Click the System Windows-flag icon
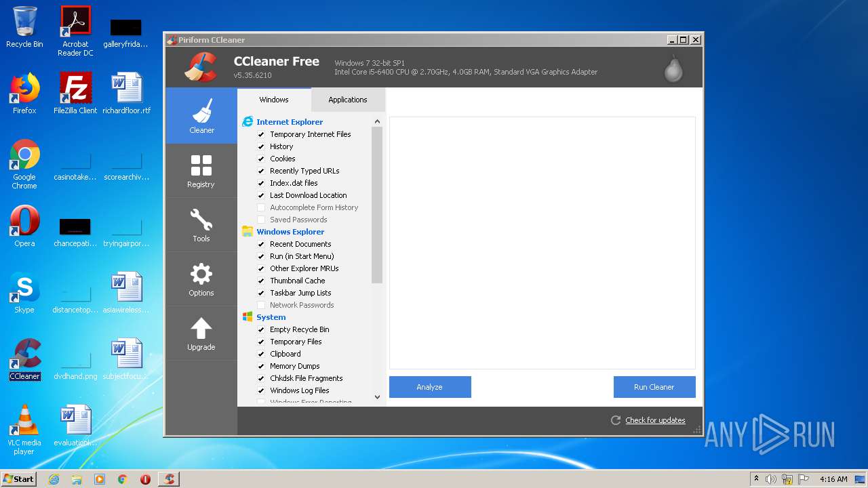Image resolution: width=868 pixels, height=488 pixels. pos(248,317)
